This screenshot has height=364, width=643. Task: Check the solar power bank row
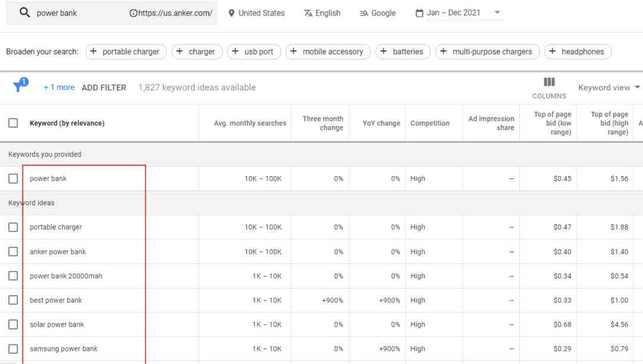click(x=13, y=324)
